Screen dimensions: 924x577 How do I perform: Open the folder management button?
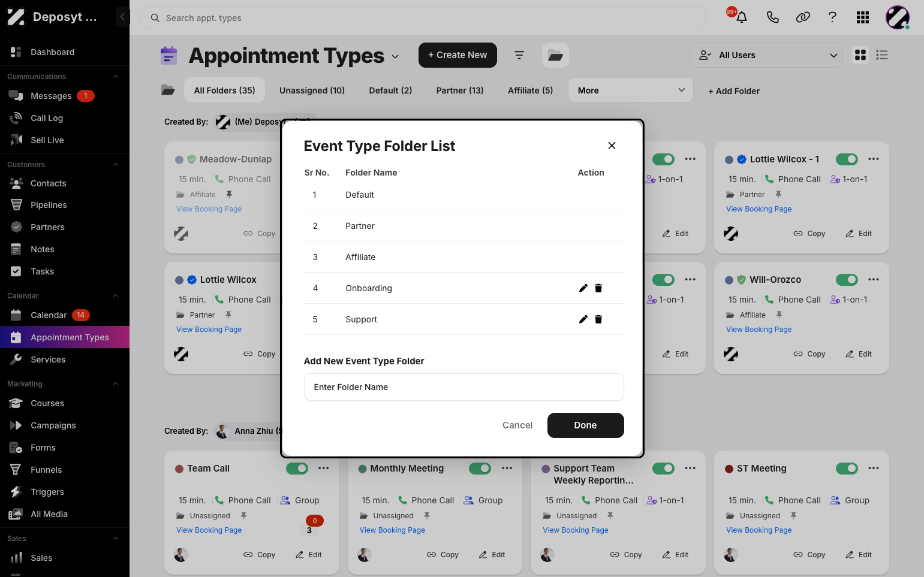pyautogui.click(x=555, y=55)
